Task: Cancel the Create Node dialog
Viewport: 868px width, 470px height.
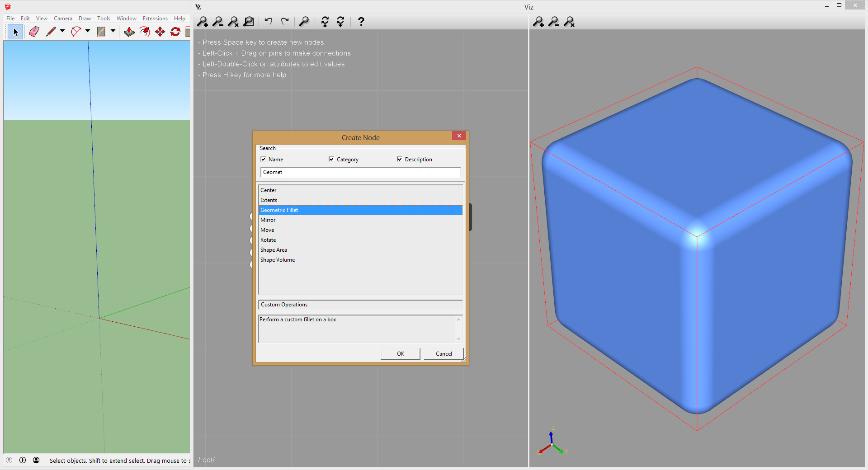Action: 443,354
